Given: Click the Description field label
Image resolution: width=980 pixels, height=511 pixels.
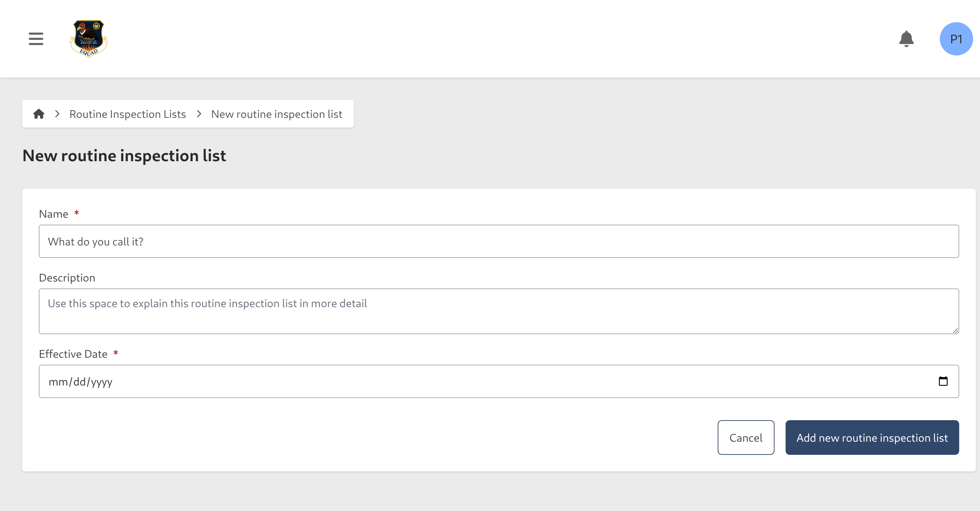Looking at the screenshot, I should 67,278.
